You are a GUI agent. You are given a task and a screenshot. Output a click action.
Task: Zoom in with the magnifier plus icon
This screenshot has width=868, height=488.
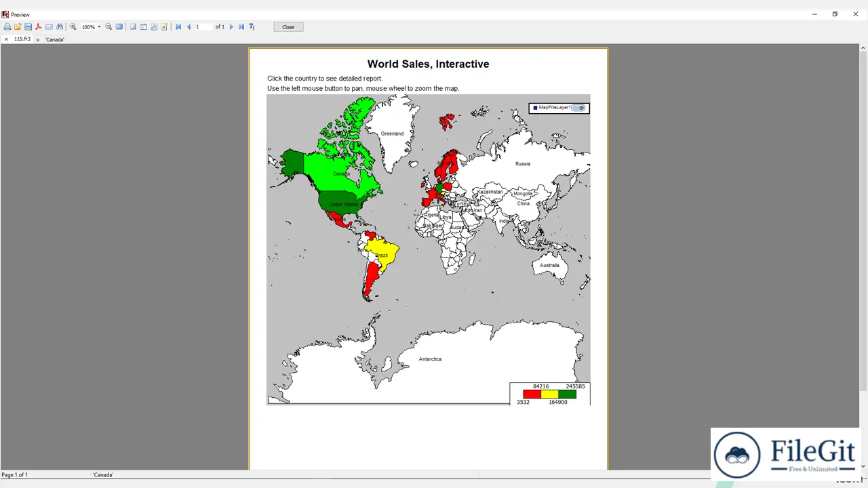(73, 27)
